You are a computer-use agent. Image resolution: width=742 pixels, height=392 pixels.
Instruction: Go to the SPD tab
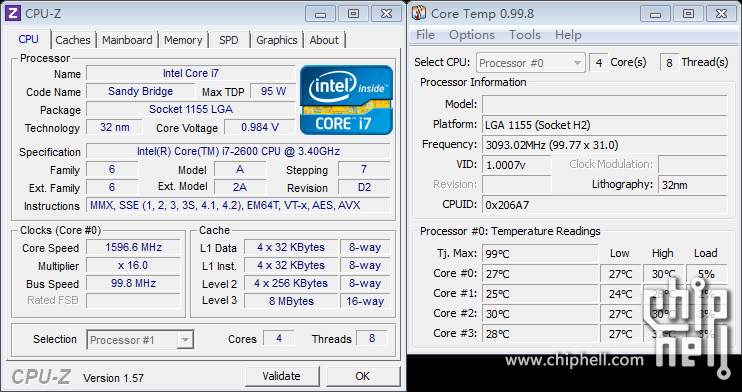tap(229, 40)
